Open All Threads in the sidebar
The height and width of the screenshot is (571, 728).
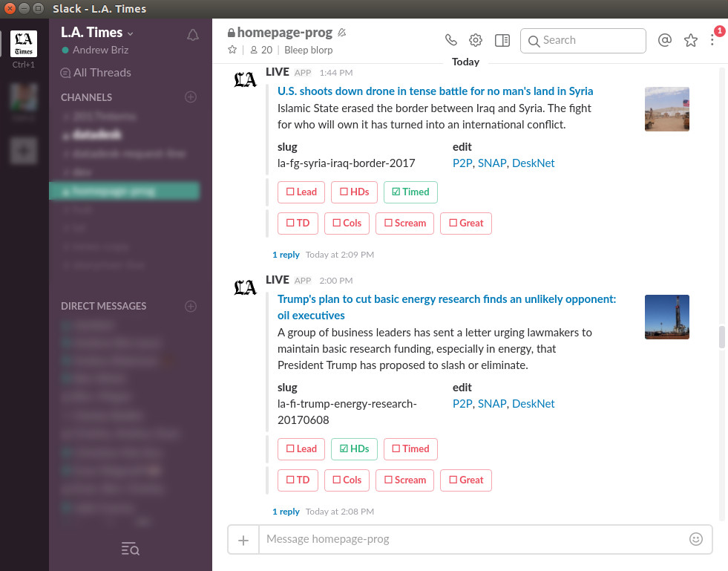pyautogui.click(x=96, y=73)
